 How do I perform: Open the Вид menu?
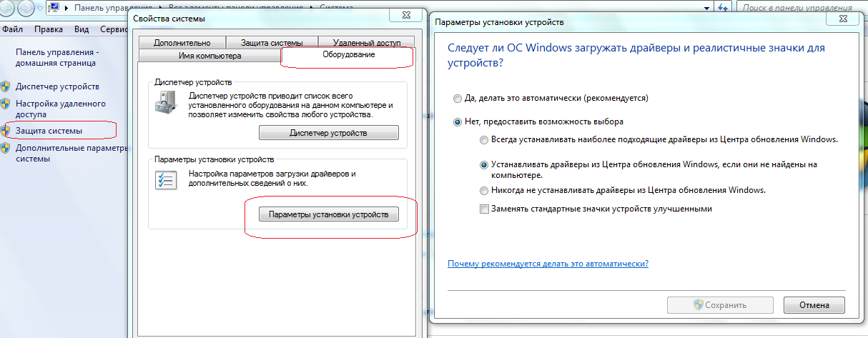click(x=82, y=29)
